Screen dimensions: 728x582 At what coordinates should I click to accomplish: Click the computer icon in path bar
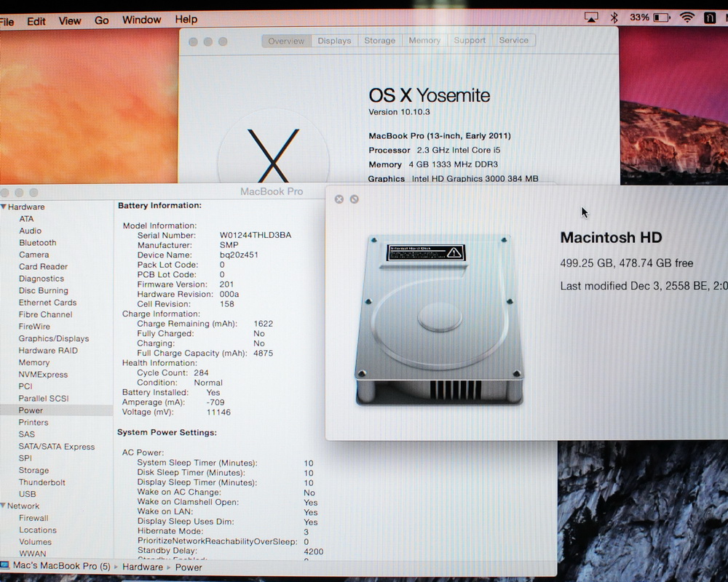click(4, 565)
